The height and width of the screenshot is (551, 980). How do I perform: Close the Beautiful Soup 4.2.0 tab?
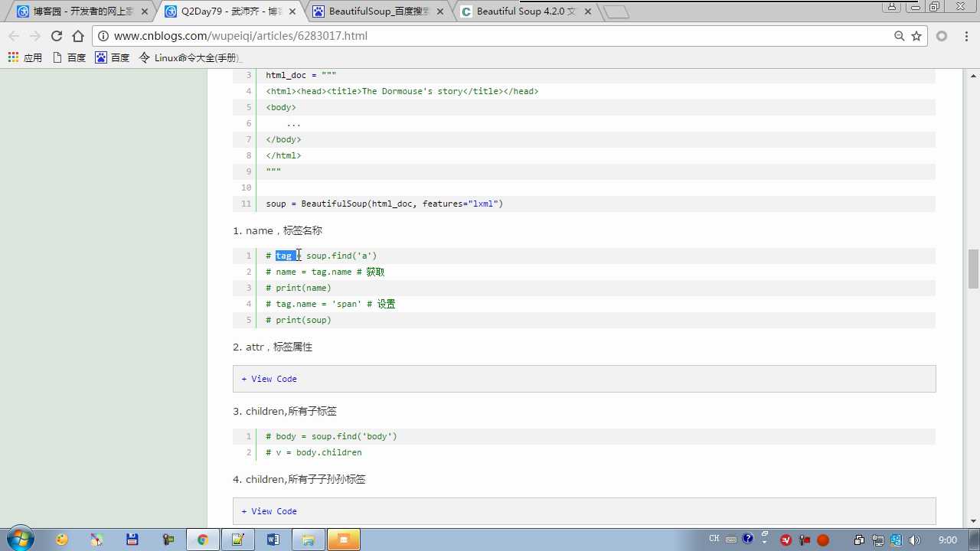(588, 11)
